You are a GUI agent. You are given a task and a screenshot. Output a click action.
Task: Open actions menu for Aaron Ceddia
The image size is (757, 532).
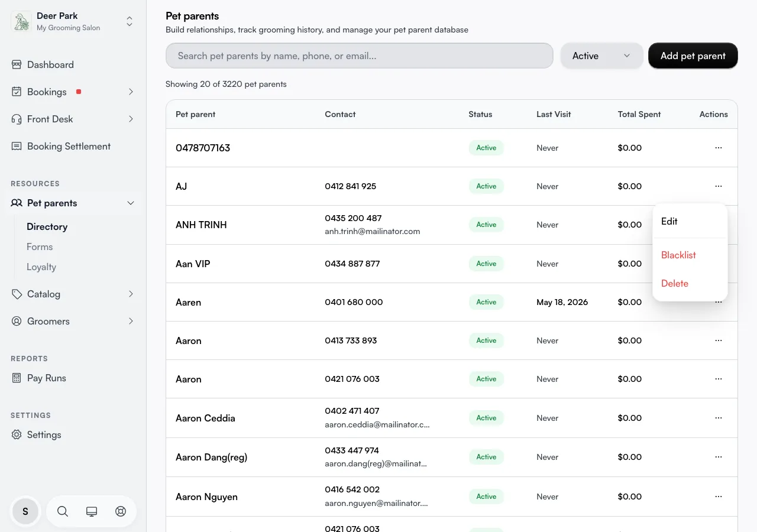point(719,418)
